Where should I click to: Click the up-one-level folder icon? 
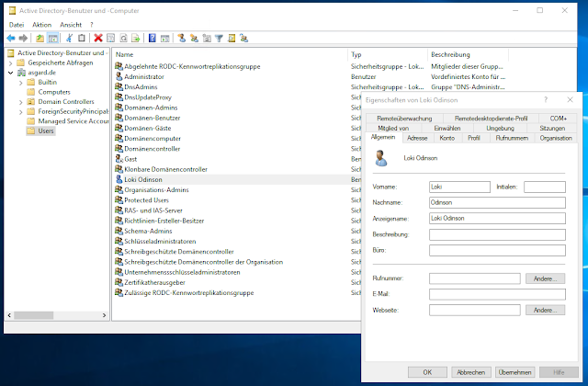[x=40, y=39]
